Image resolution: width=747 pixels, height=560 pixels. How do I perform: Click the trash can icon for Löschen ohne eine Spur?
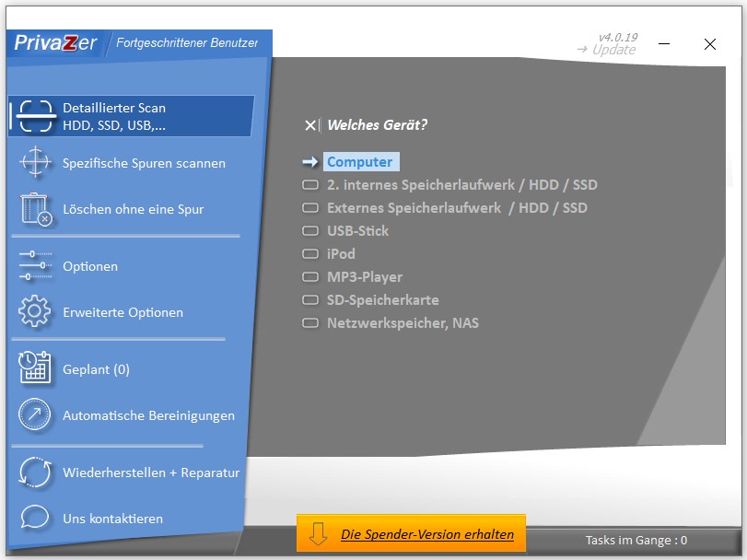point(36,208)
